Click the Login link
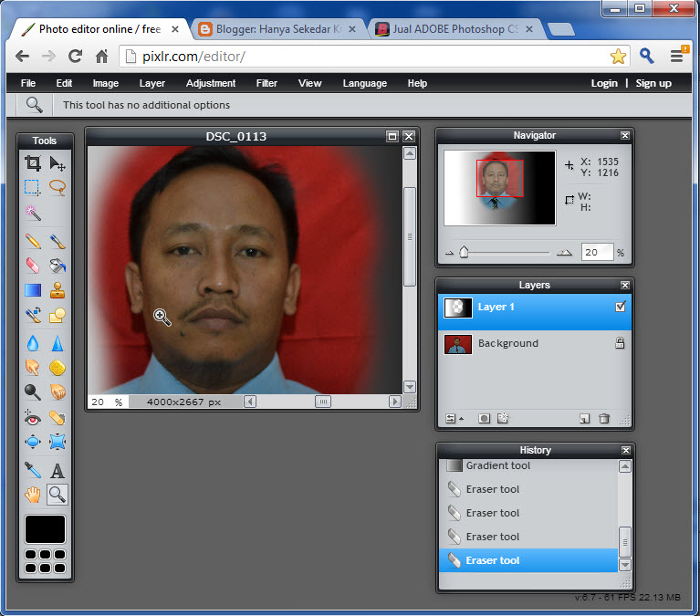 [x=603, y=83]
